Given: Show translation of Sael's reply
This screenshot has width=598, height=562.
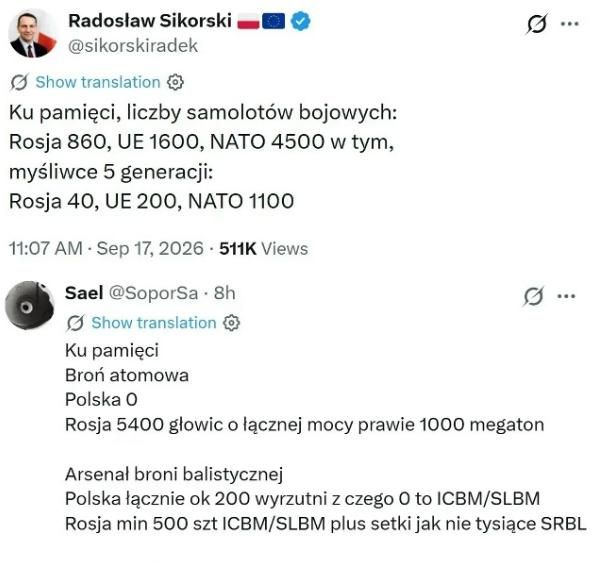Looking at the screenshot, I should 154,323.
